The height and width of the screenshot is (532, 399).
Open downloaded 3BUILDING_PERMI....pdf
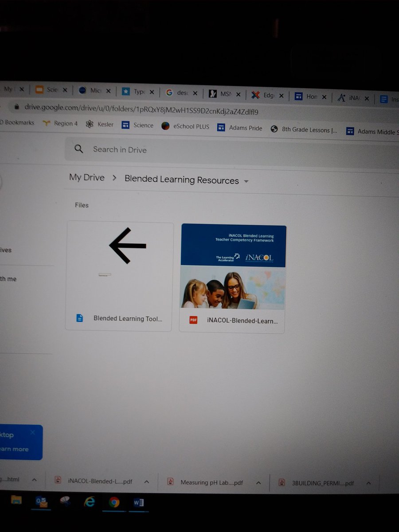(x=317, y=483)
